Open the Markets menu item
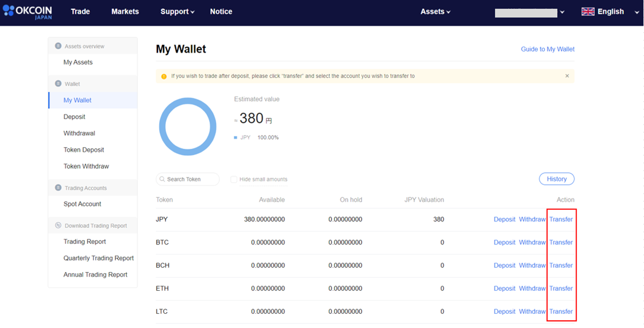644x328 pixels. tap(125, 11)
